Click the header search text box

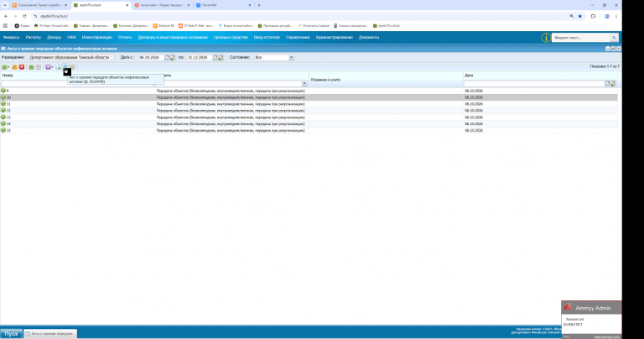pyautogui.click(x=581, y=38)
